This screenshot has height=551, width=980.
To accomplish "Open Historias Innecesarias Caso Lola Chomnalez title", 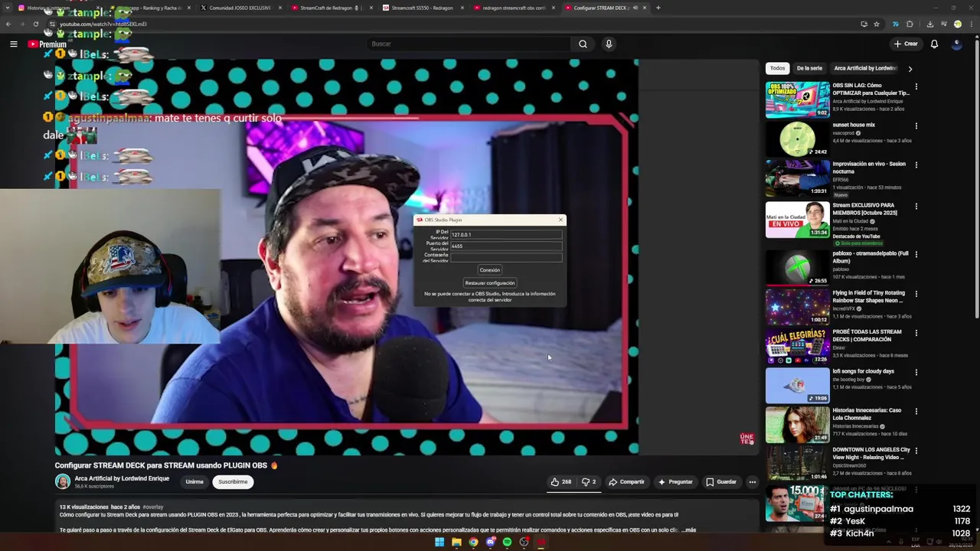I will coord(867,414).
